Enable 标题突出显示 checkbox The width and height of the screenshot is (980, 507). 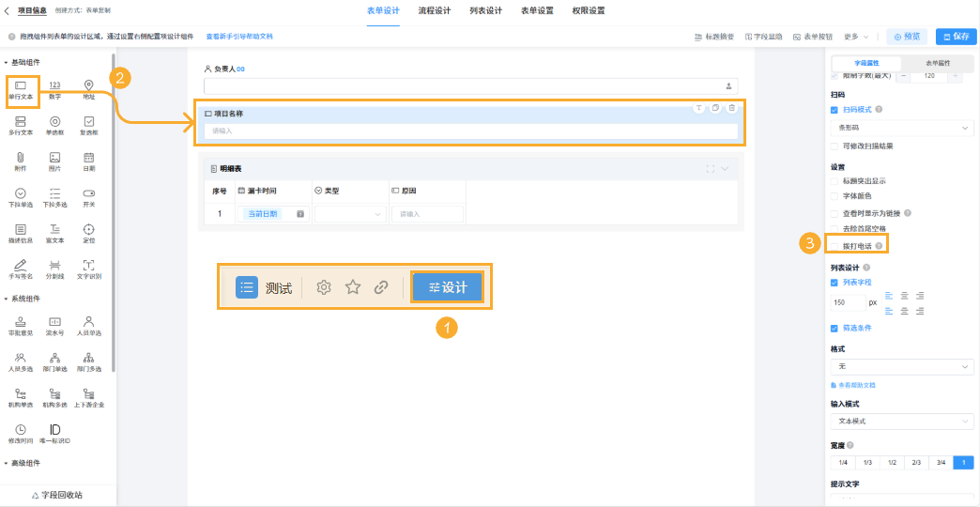(x=834, y=180)
